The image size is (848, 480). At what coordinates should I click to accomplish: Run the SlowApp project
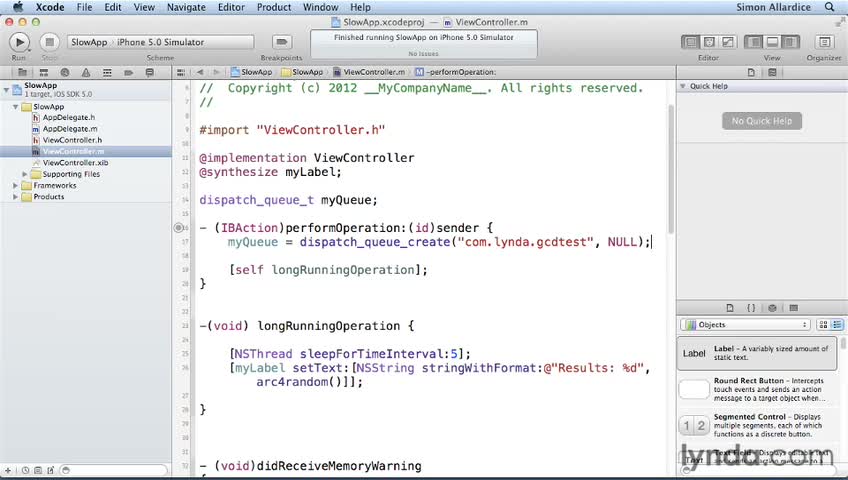pos(19,42)
